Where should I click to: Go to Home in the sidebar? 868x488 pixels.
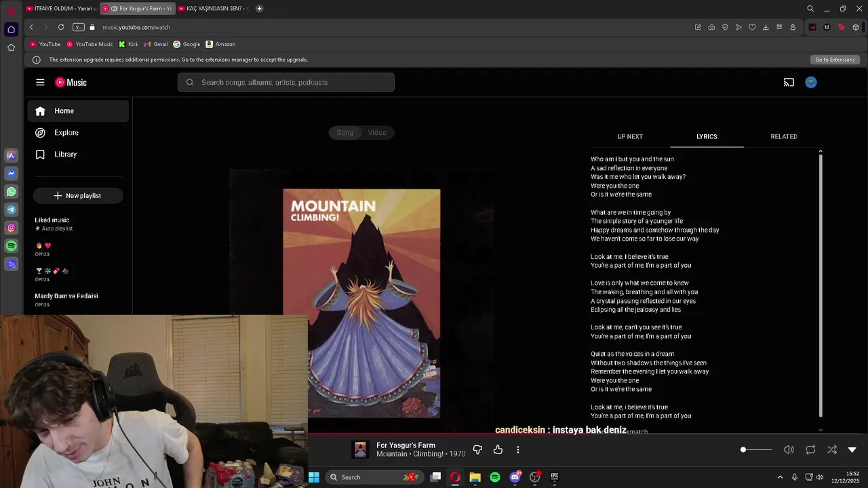coord(78,111)
